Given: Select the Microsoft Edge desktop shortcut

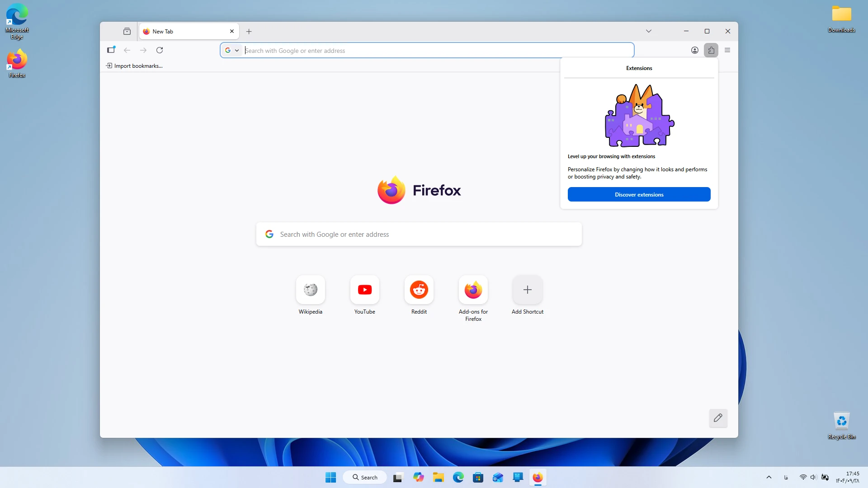Looking at the screenshot, I should (x=17, y=22).
